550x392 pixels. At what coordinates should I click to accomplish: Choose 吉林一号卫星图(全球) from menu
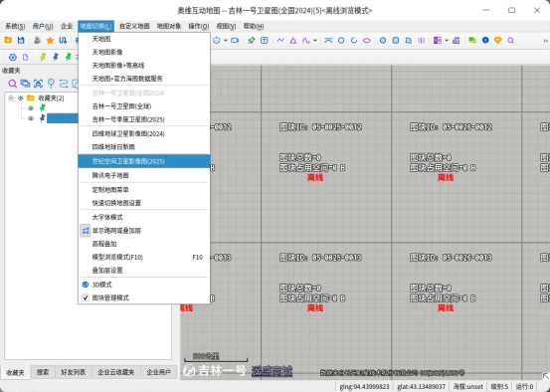click(x=144, y=106)
